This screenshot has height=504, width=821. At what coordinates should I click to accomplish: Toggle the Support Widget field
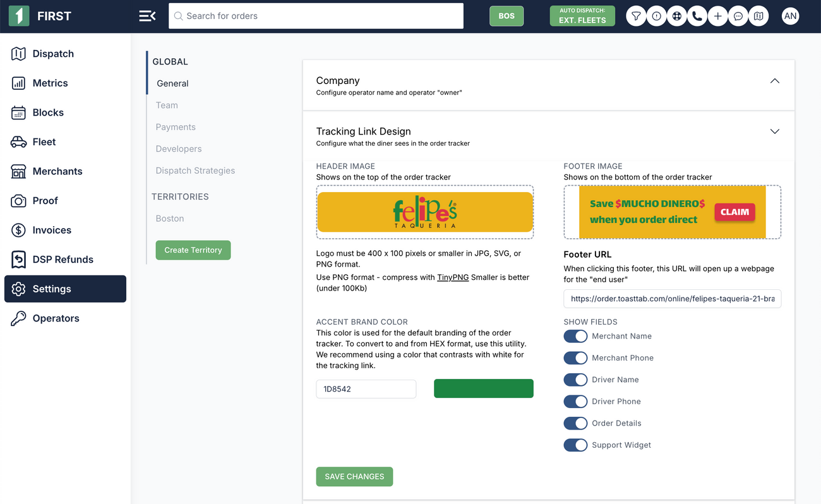click(575, 445)
